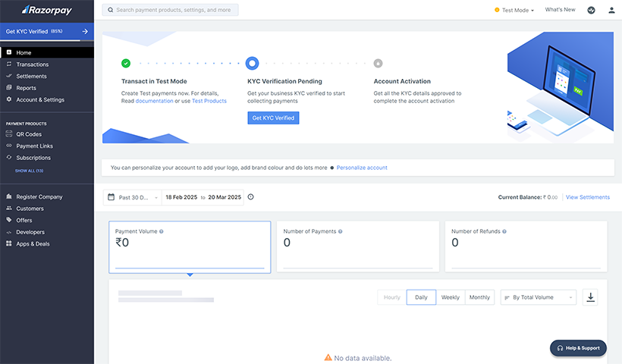Click the Payment Volume help icon
Image resolution: width=622 pixels, height=364 pixels.
click(162, 231)
